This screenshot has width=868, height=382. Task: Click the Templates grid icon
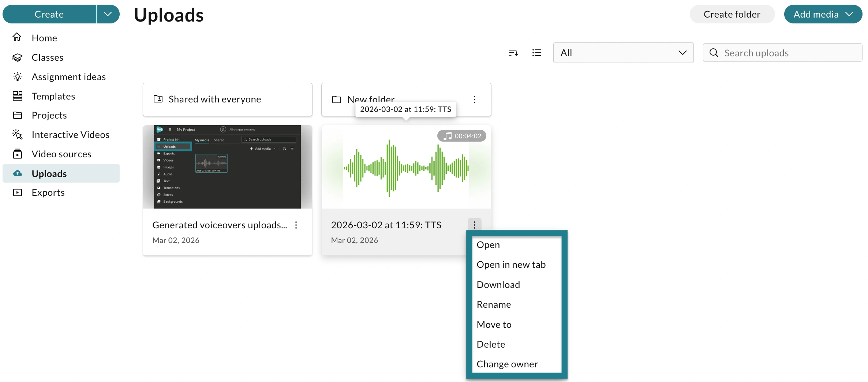coord(17,96)
